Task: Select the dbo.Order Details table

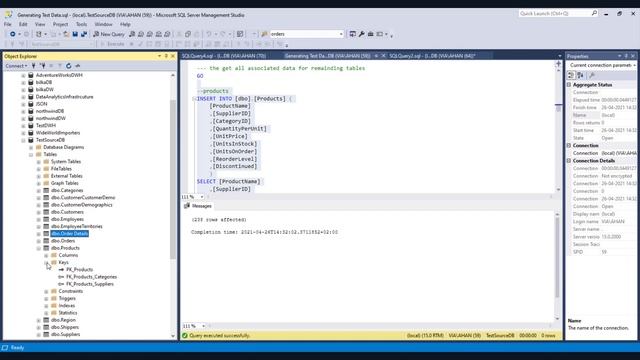Action: tap(69, 234)
